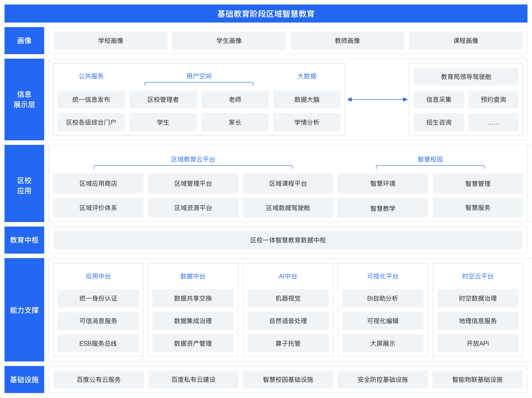The height and width of the screenshot is (398, 532).
Task: Select the 信息展示层 side label
Action: click(x=24, y=99)
